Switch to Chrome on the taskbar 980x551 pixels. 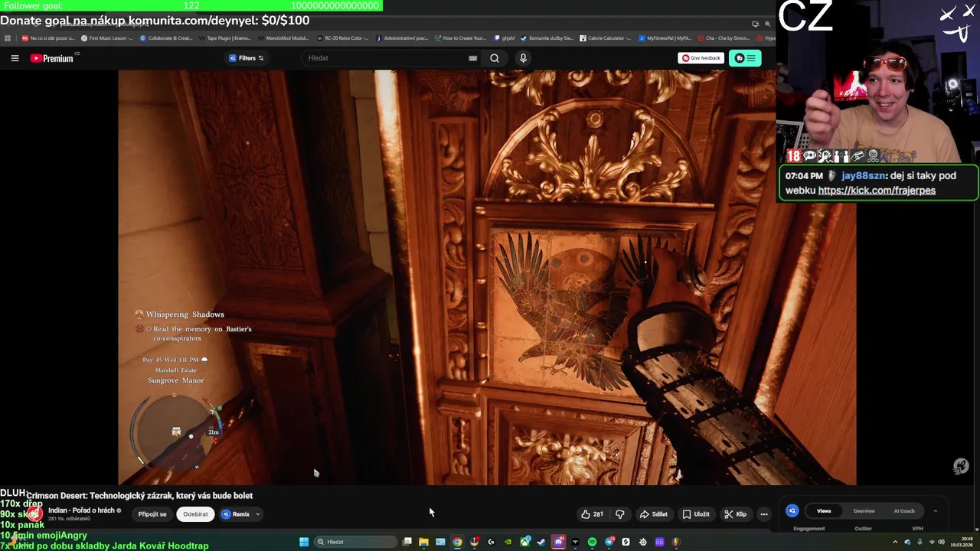click(457, 542)
